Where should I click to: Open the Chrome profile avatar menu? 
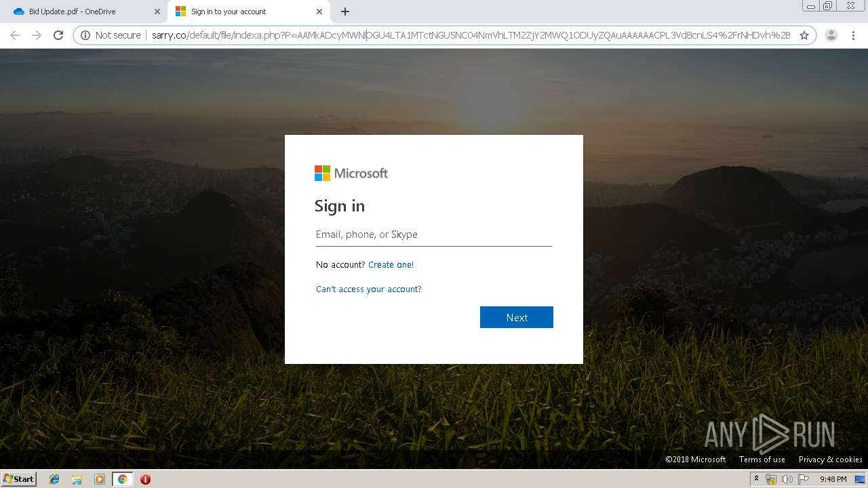pyautogui.click(x=831, y=35)
